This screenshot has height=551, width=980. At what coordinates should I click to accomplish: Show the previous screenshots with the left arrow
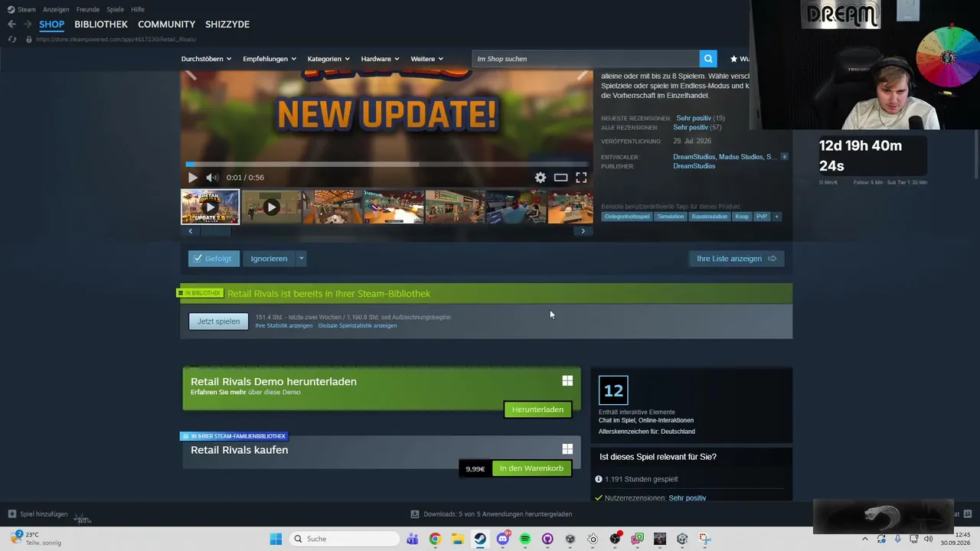pos(191,231)
